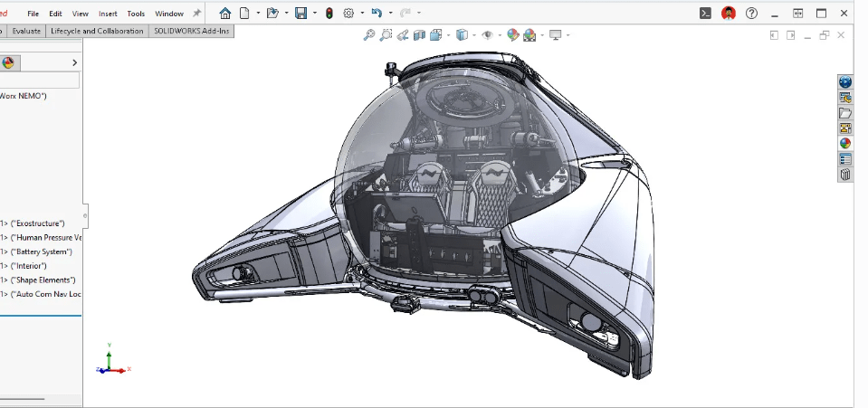Open Custom Properties task pane tab

click(845, 159)
